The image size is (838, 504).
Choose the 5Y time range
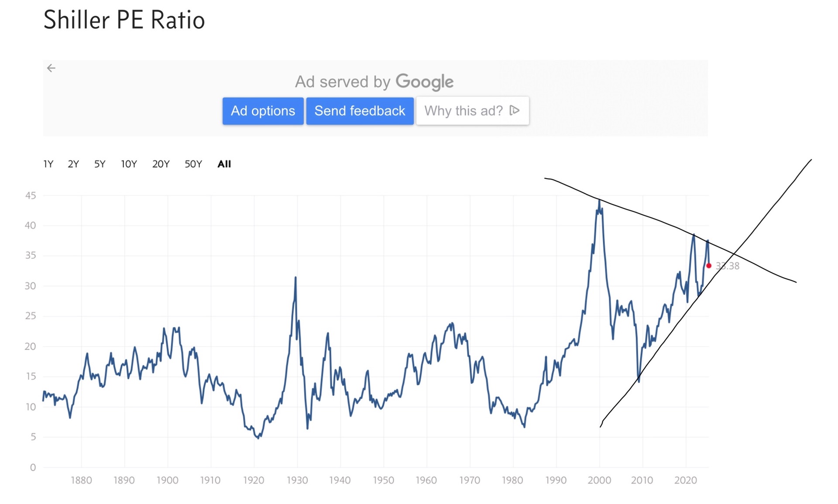point(100,164)
